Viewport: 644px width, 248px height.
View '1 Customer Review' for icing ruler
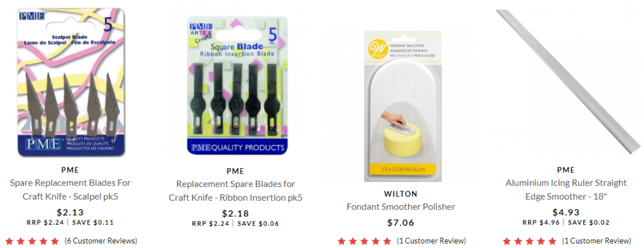point(596,241)
